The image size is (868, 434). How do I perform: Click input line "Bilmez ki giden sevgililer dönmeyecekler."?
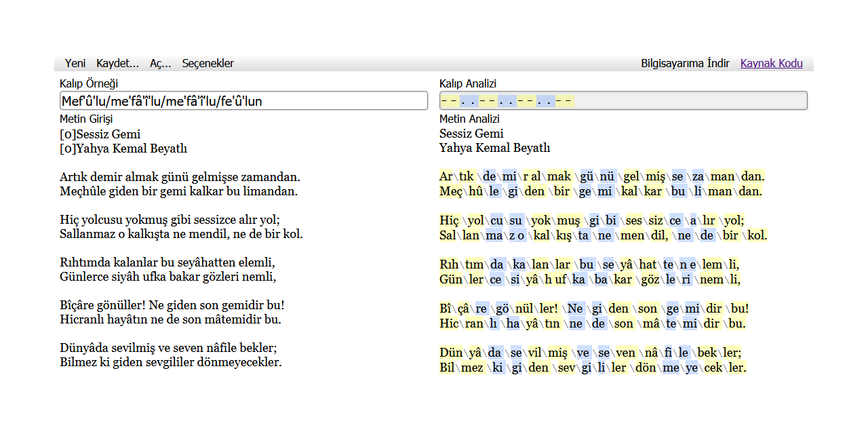tap(170, 362)
